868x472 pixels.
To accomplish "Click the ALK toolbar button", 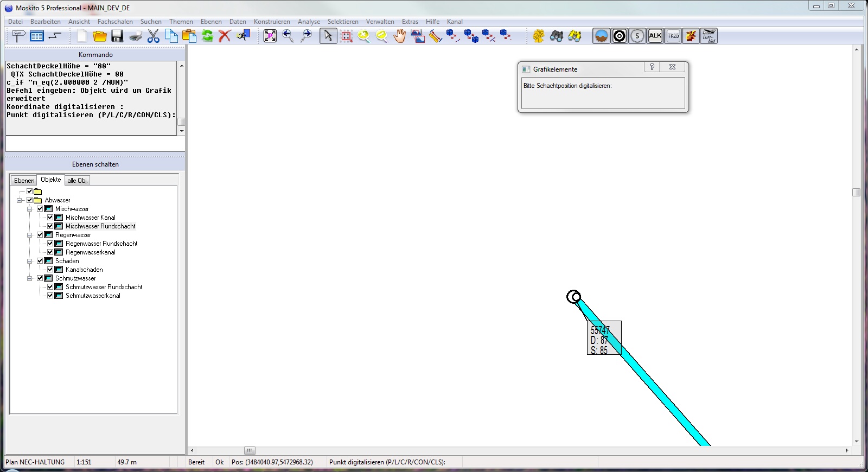I will 655,36.
